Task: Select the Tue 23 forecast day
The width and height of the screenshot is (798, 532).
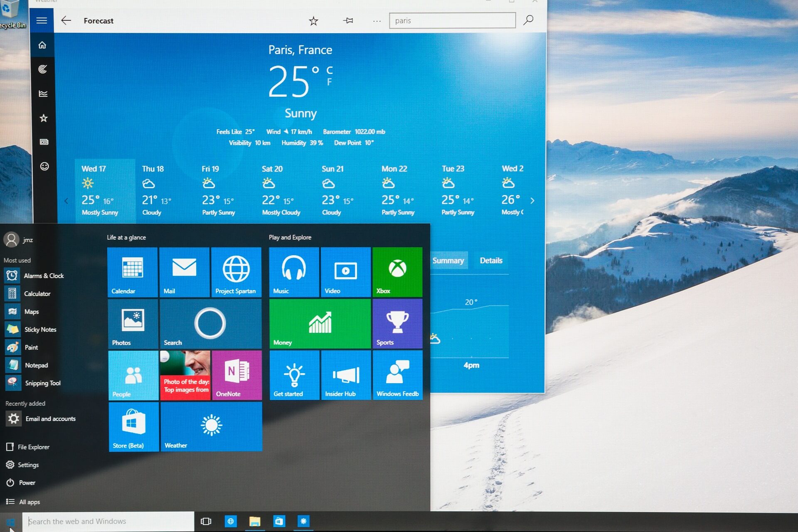Action: pos(465,191)
